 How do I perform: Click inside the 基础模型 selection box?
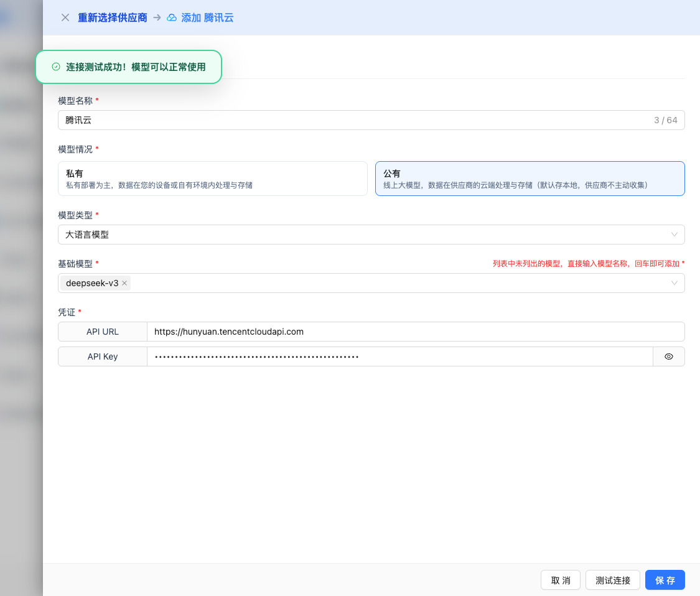398,283
